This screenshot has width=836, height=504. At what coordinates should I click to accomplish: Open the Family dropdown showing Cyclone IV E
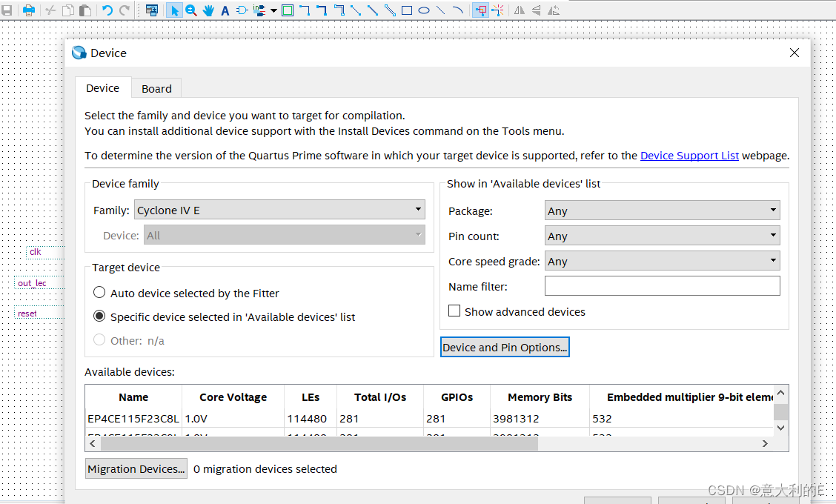[279, 210]
